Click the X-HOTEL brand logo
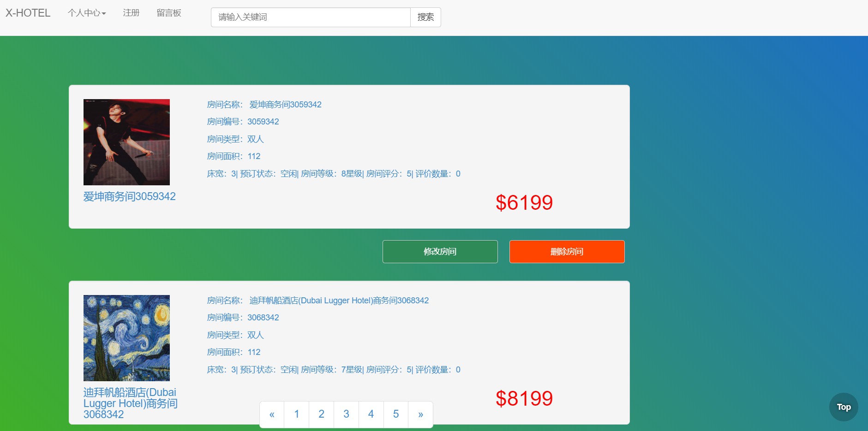The height and width of the screenshot is (431, 868). (28, 13)
